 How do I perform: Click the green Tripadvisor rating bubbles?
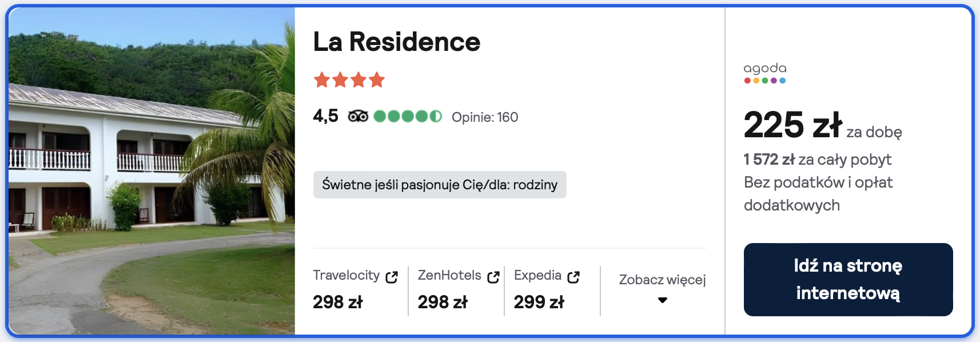pos(407,117)
